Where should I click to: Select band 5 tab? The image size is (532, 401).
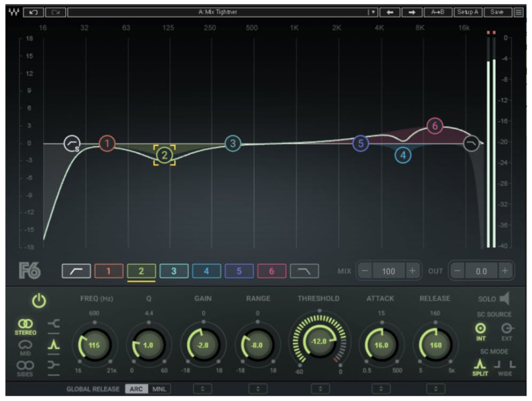[239, 271]
